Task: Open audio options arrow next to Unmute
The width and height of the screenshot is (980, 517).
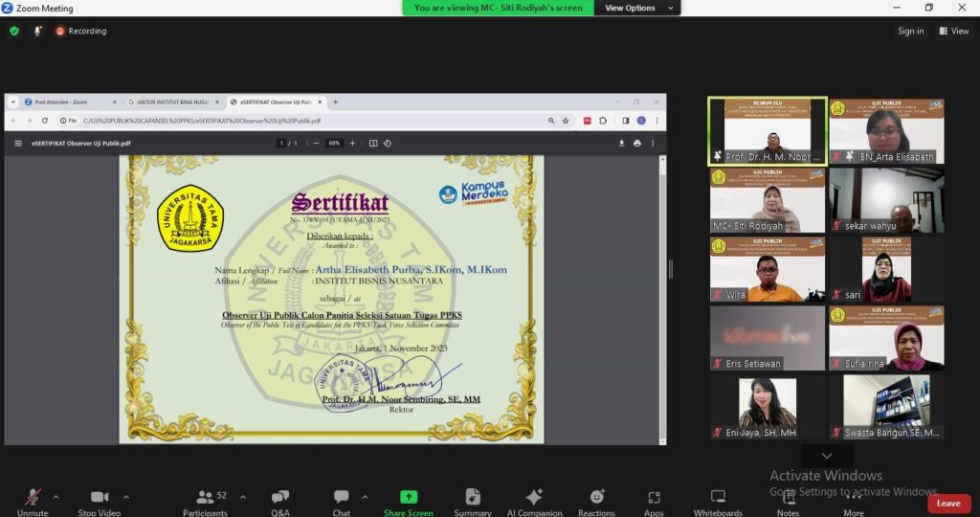Action: 56,497
